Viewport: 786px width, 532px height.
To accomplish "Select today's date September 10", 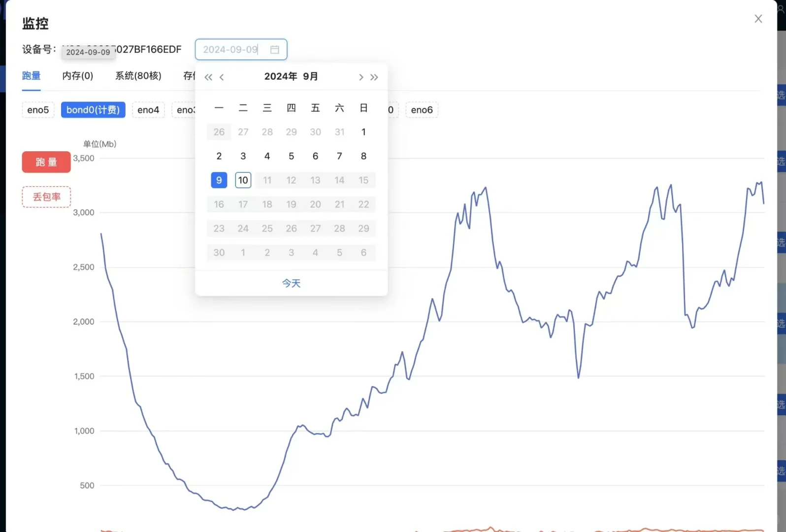I will click(x=243, y=180).
